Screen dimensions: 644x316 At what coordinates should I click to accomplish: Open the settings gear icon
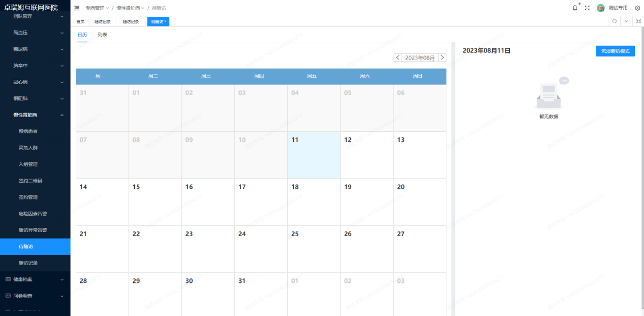click(x=637, y=8)
